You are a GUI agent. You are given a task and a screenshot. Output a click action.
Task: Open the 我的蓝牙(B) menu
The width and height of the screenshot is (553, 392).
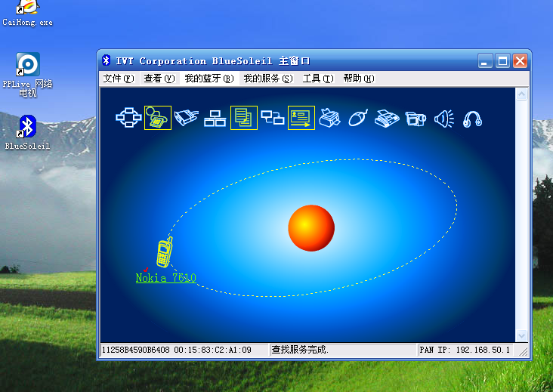point(209,79)
